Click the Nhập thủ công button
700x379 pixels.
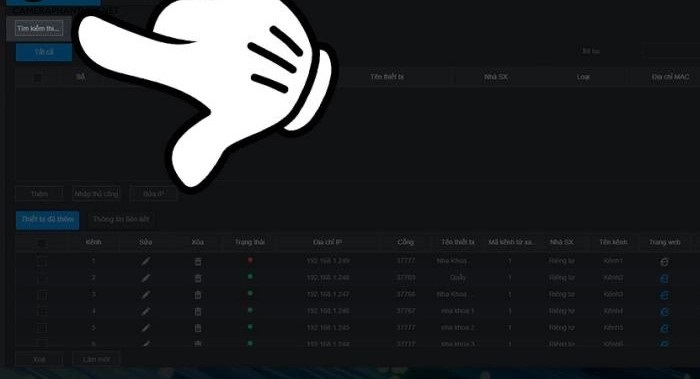point(96,194)
